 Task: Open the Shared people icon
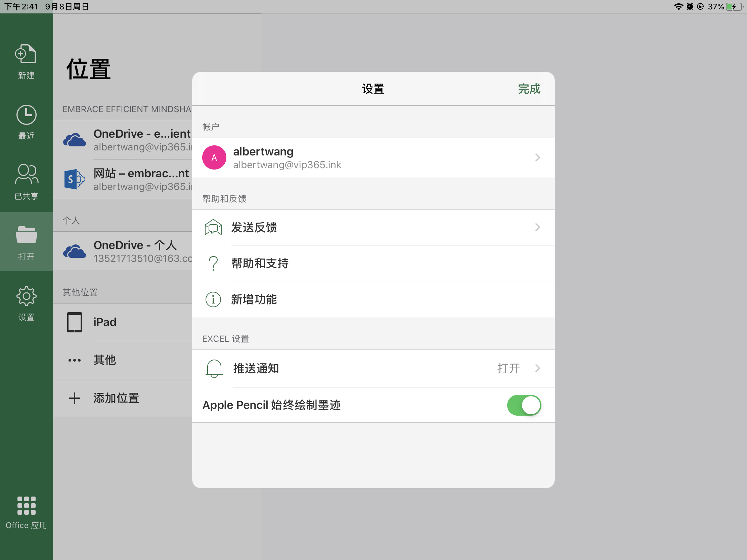27,174
